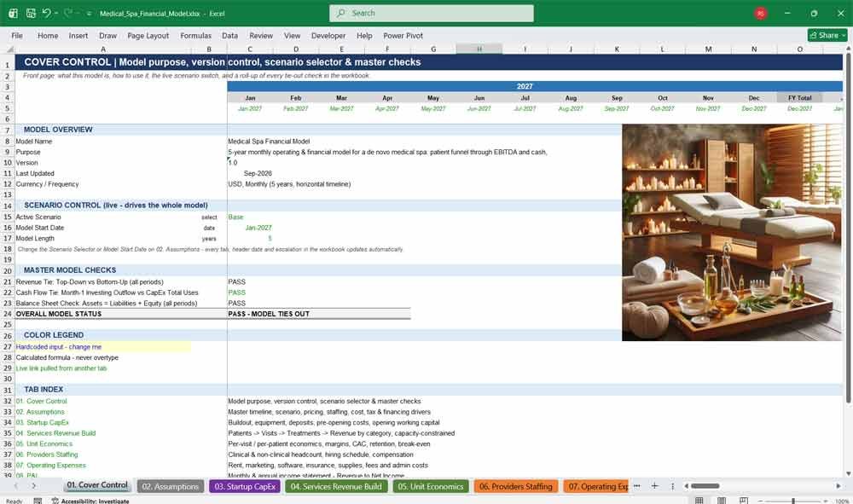Switch to the 03. Startup CapEx sheet tab
The image size is (853, 504).
[245, 487]
